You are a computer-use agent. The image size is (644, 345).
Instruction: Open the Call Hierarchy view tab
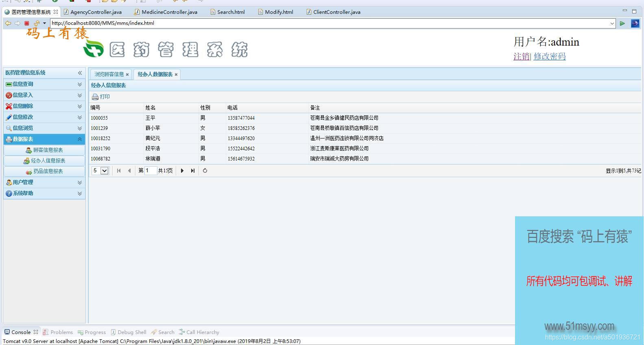pyautogui.click(x=199, y=332)
